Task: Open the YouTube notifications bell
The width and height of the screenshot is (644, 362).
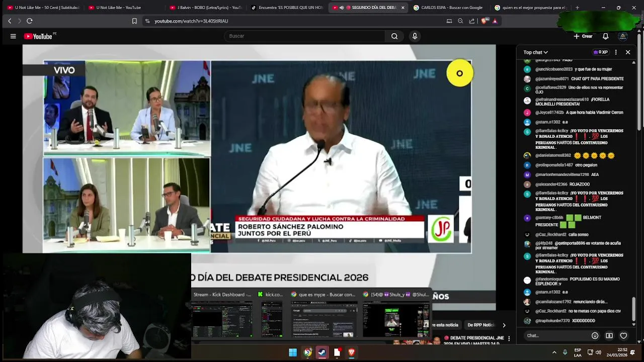Action: coord(606,36)
